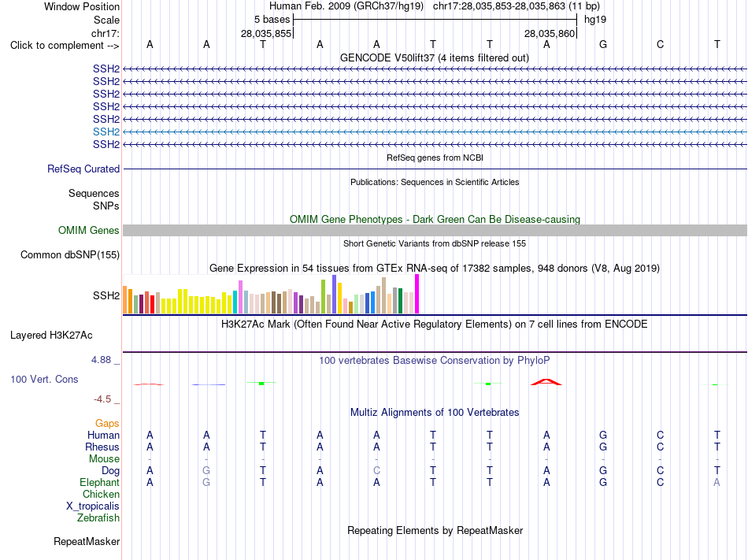Click the faded final A in Elephant row
The width and height of the screenshot is (748, 560).
717,482
